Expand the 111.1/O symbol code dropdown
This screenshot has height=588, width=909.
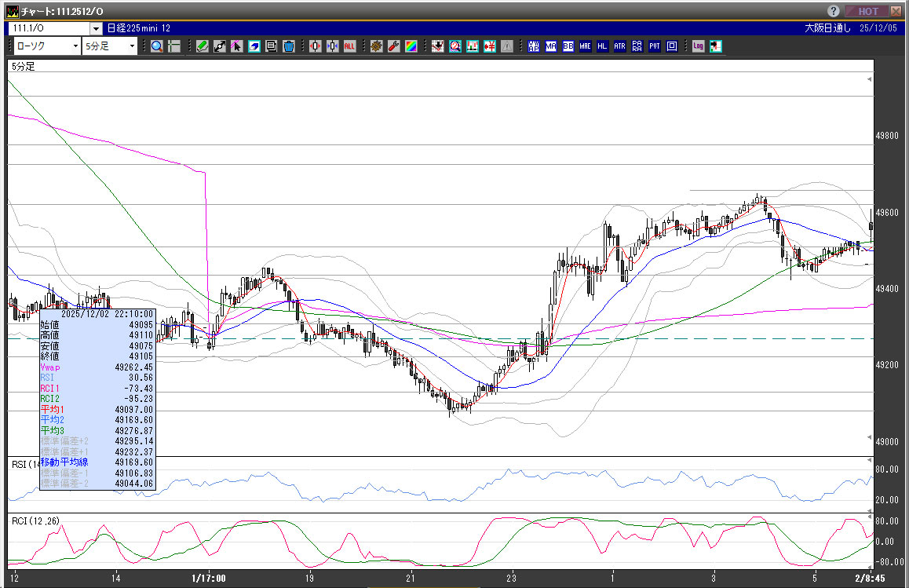96,28
